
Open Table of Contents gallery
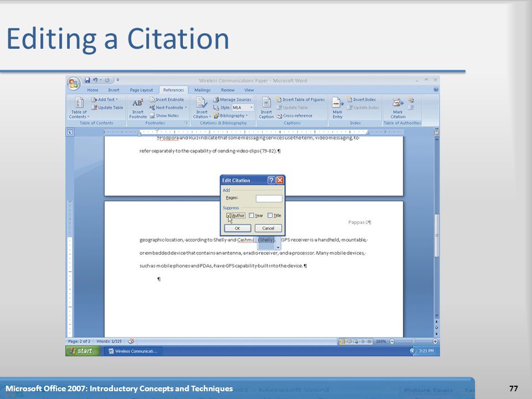(x=79, y=108)
